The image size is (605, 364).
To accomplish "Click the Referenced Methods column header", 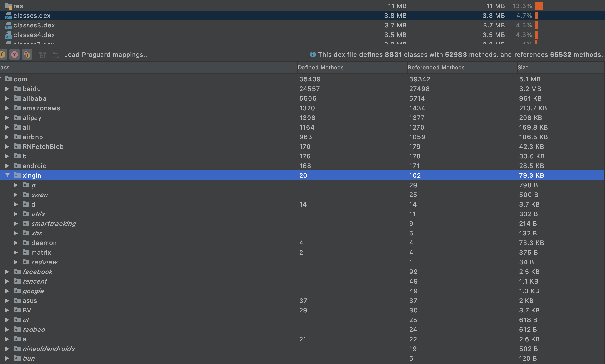I will pos(436,67).
